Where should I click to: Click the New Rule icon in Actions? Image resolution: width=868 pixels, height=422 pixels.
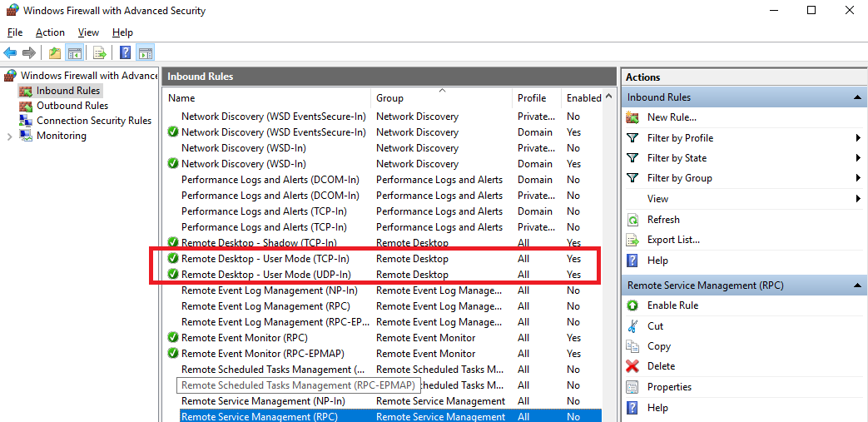coord(632,117)
